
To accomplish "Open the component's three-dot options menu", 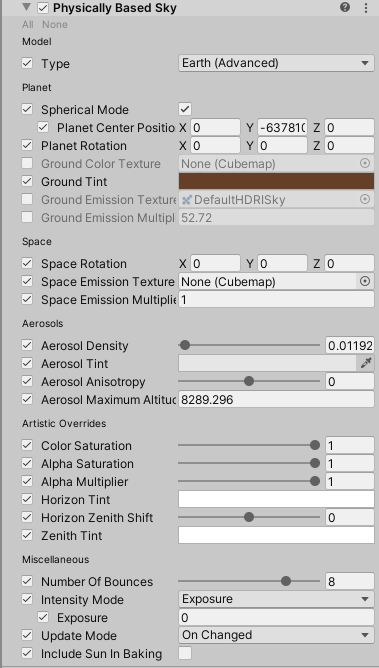I will click(x=366, y=8).
